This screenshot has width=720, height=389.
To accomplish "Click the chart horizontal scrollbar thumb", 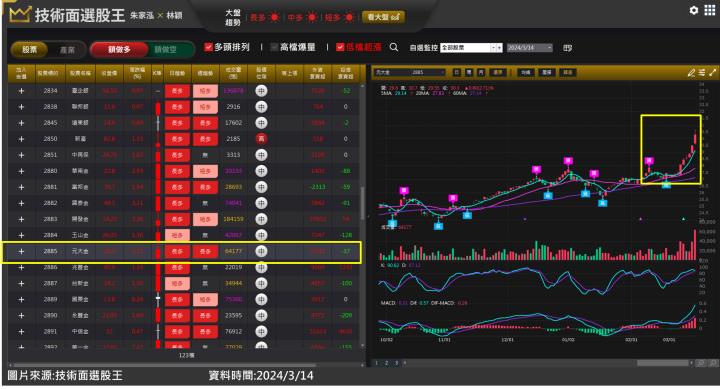I will (663, 363).
